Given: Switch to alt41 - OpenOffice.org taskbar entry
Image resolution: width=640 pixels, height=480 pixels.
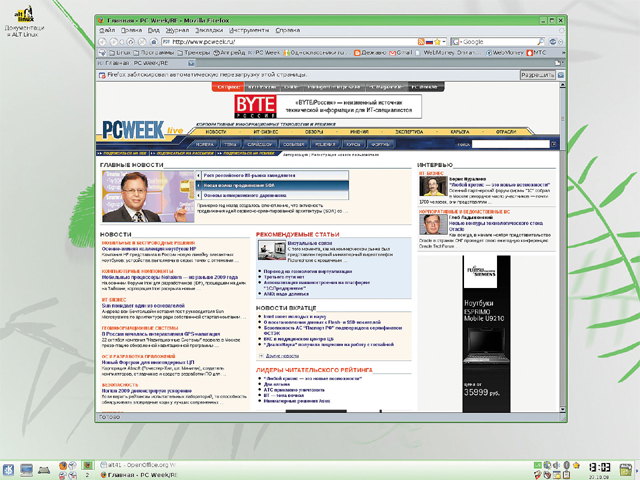Looking at the screenshot, I should 138,465.
